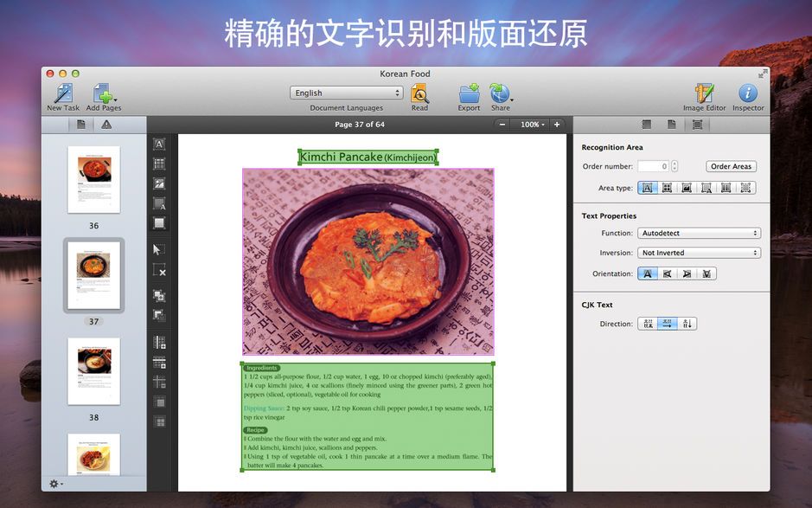Click the Add Pages icon
The image size is (812, 508).
click(x=104, y=93)
